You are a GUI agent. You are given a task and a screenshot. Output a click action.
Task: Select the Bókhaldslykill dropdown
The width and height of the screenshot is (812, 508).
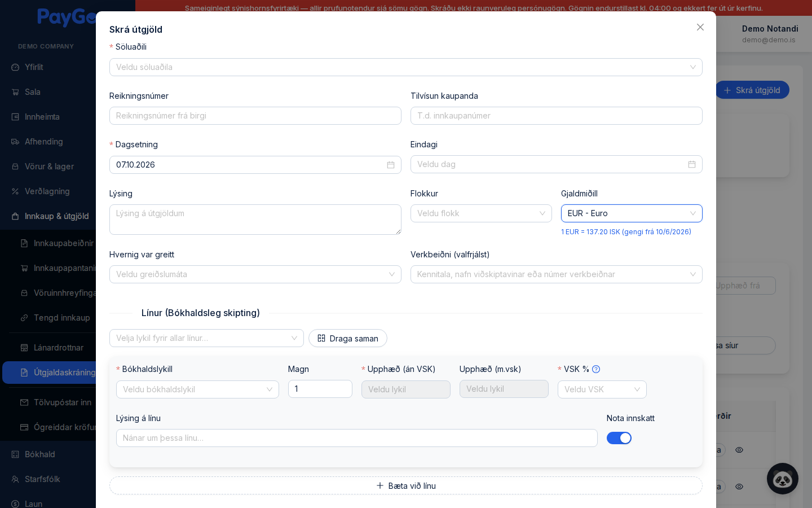197,389
